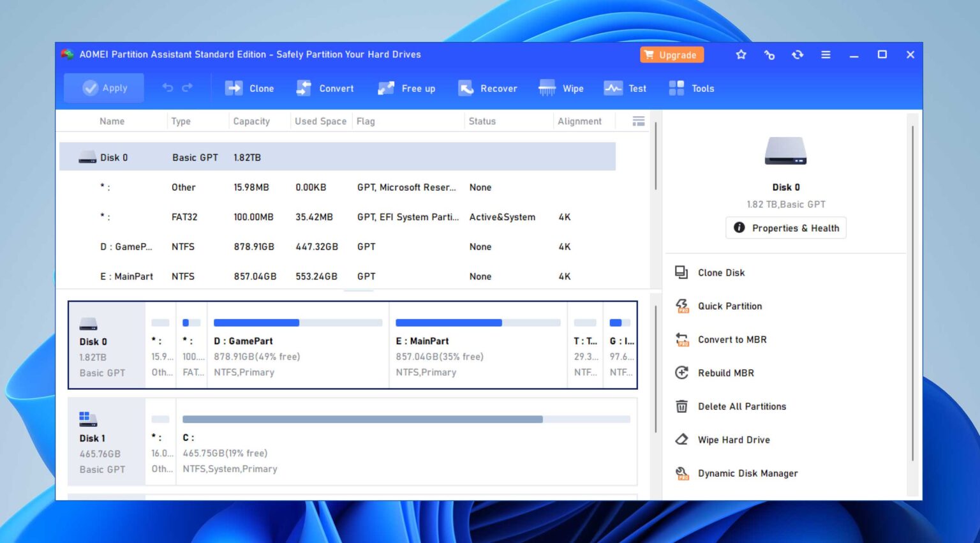This screenshot has width=980, height=543.
Task: Click the Free up toolbar icon
Action: tap(406, 88)
